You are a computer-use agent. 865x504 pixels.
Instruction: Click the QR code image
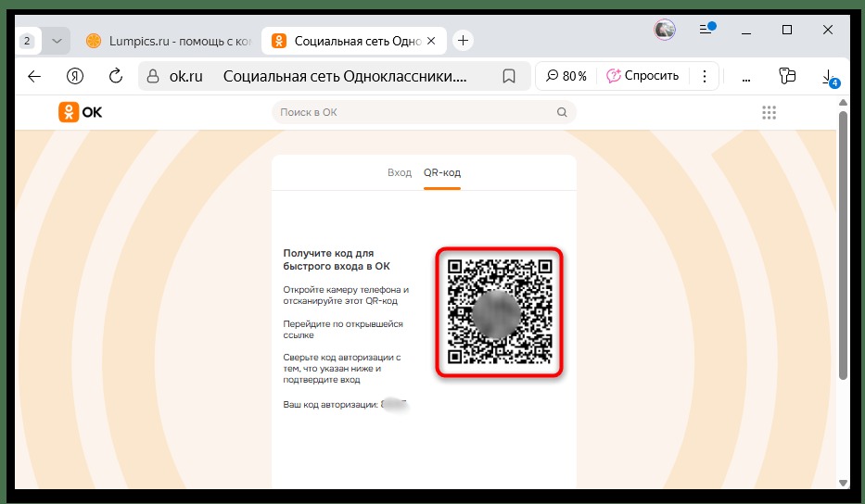tap(499, 312)
